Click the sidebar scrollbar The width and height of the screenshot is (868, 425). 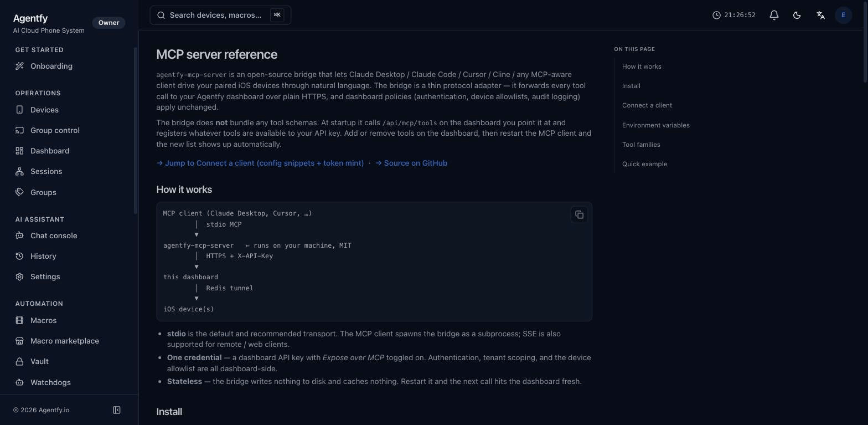tap(136, 131)
